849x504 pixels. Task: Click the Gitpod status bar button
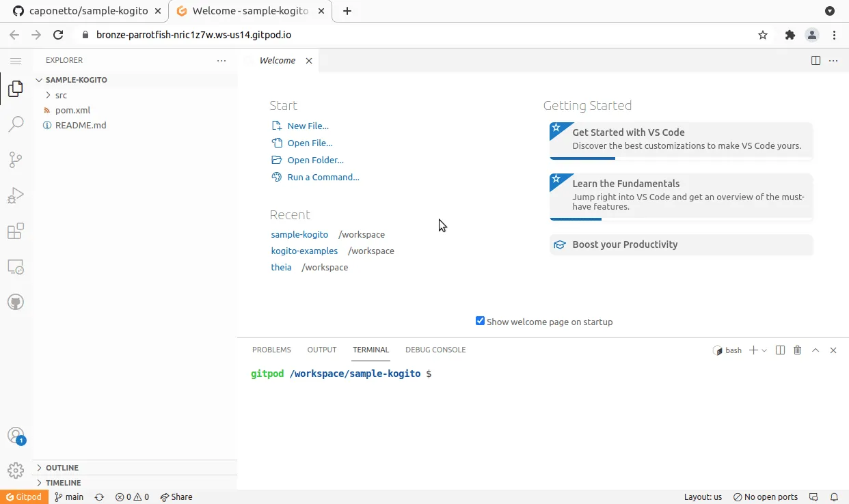pyautogui.click(x=24, y=497)
